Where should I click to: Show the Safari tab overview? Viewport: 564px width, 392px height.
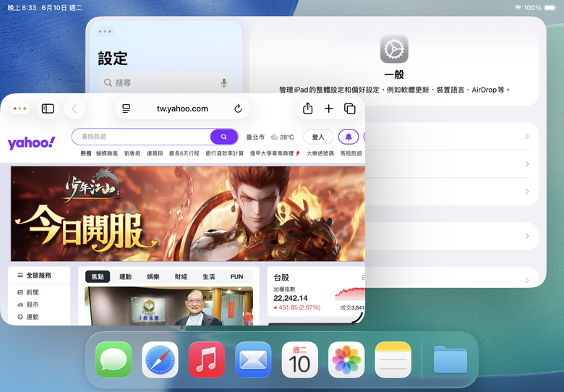point(350,108)
